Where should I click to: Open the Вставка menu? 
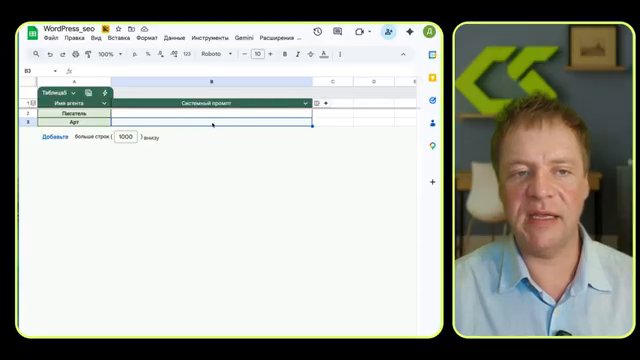point(119,38)
